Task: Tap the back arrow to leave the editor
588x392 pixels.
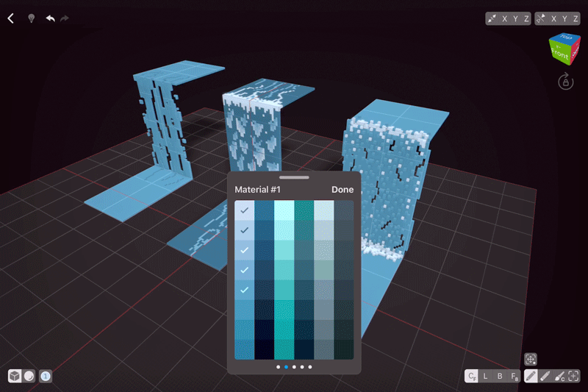Action: click(x=11, y=18)
